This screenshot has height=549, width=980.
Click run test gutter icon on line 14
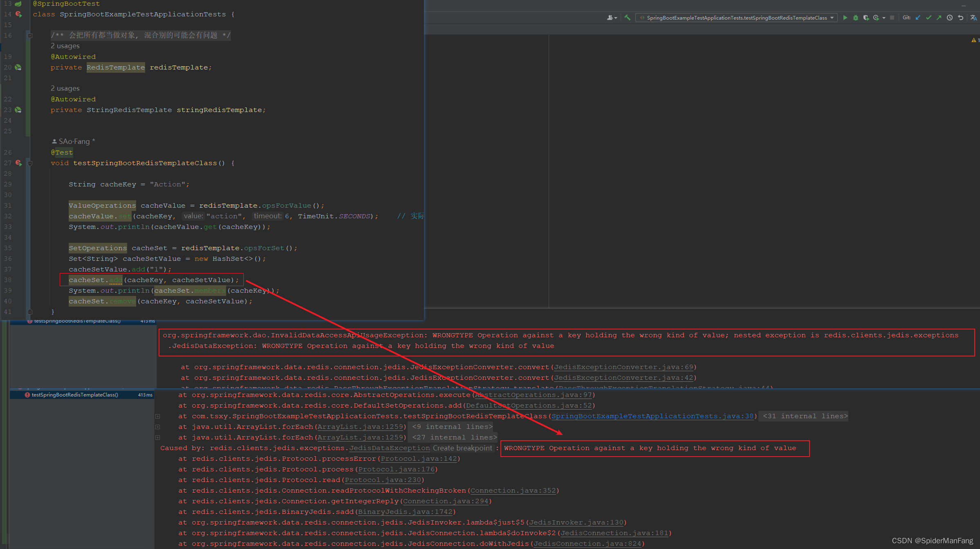coord(18,14)
